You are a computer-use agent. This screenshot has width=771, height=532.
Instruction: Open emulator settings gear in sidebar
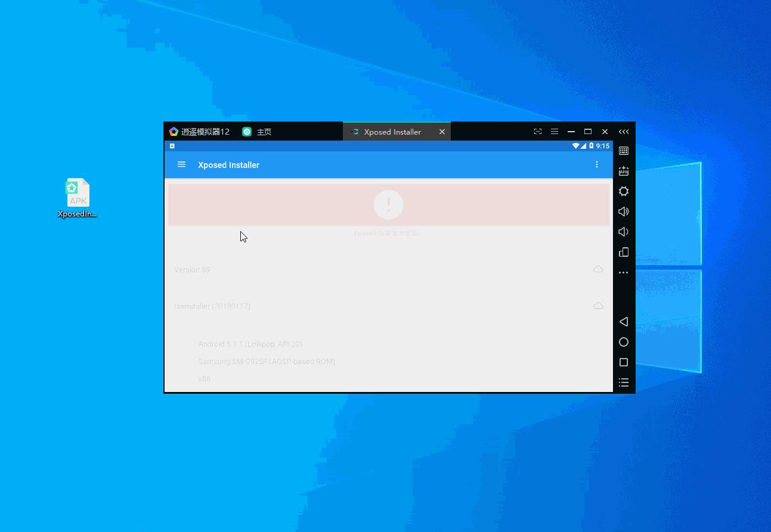pos(624,191)
